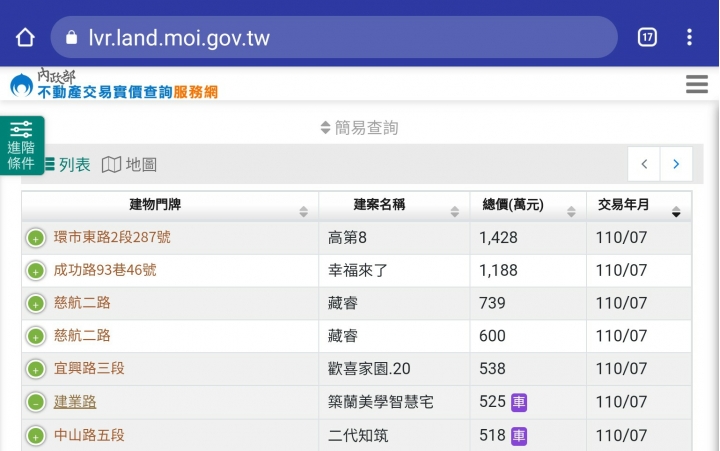Tap the lock icon in address bar
720x451 pixels.
[71, 37]
